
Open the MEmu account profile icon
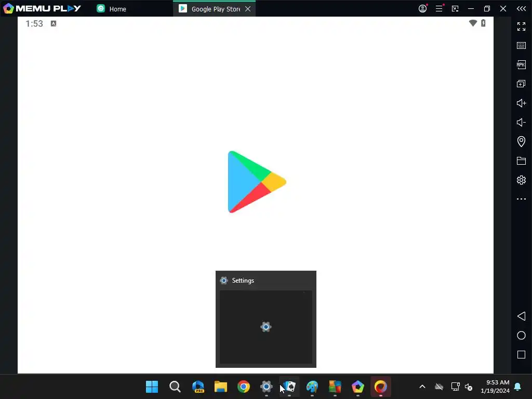[422, 8]
